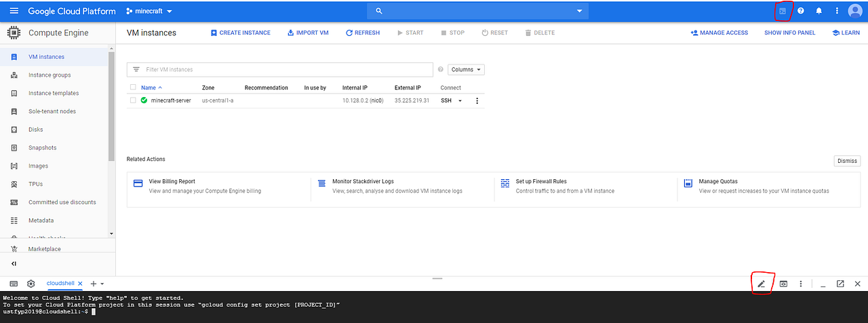This screenshot has width=868, height=323.
Task: Open the minecraft project selector dropdown
Action: point(149,12)
